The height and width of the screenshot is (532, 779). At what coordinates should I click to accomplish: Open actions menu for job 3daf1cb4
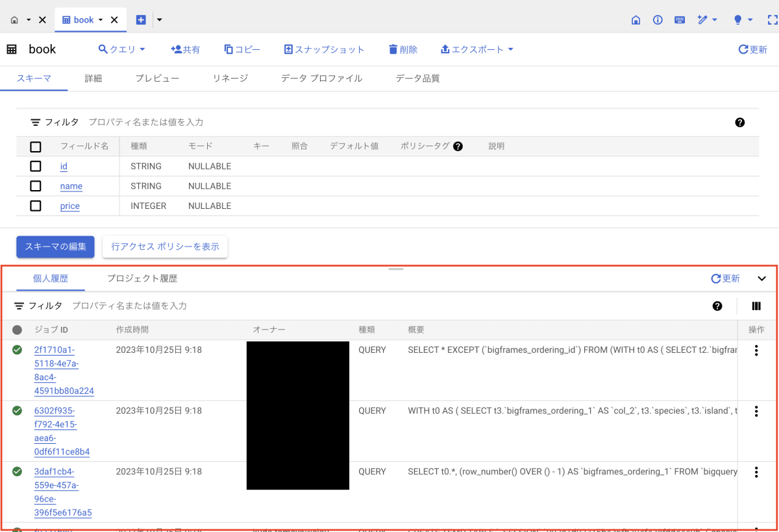point(756,472)
